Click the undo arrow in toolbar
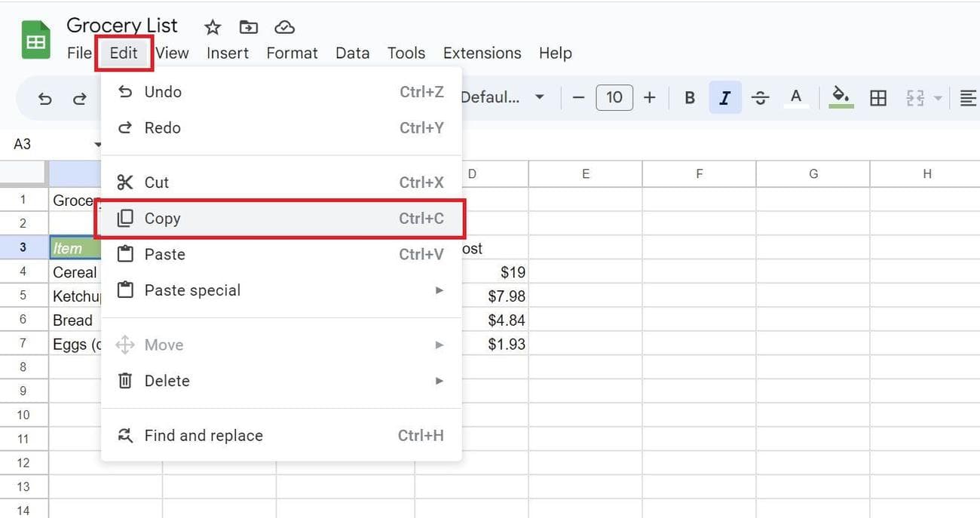This screenshot has width=980, height=518. 45,98
